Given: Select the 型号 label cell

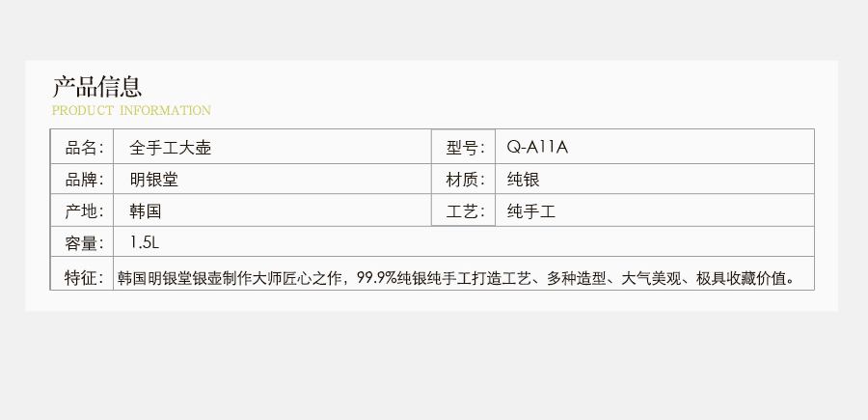Looking at the screenshot, I should click(x=465, y=148).
